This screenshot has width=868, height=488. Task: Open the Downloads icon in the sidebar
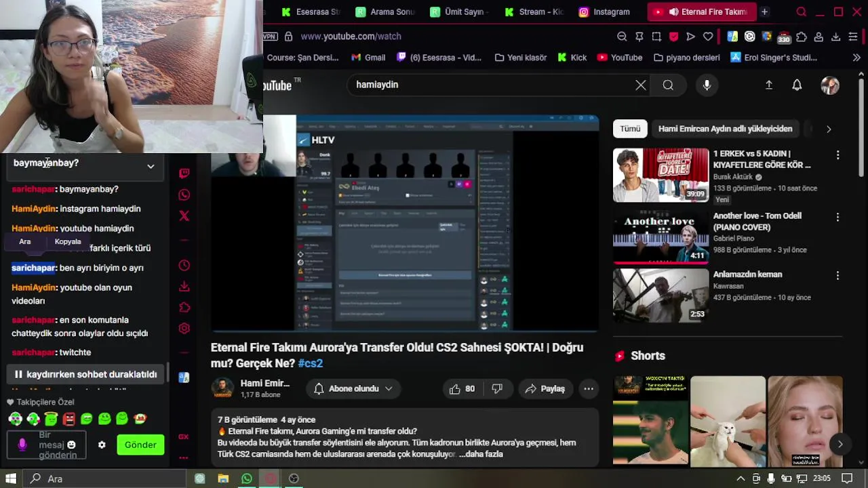184,287
